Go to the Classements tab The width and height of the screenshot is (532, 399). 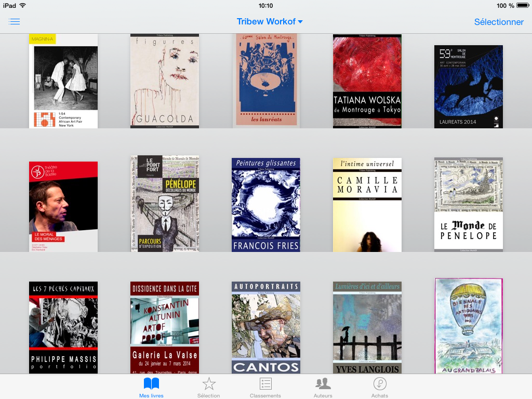[265, 388]
